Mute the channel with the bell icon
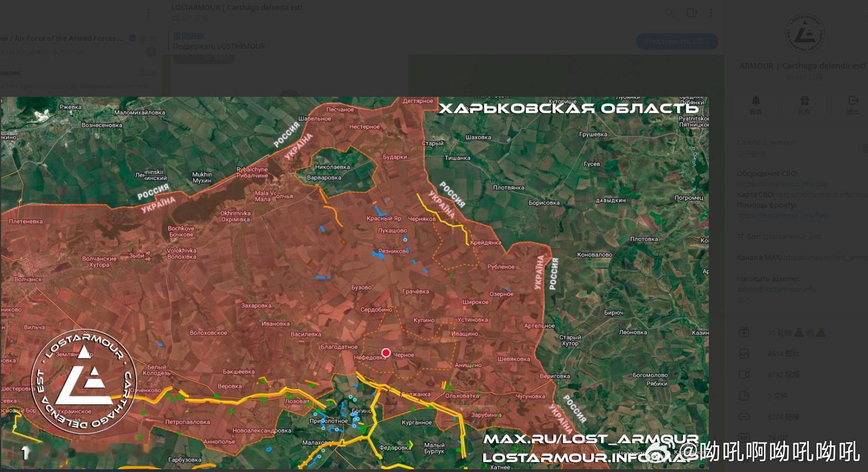 [756, 104]
